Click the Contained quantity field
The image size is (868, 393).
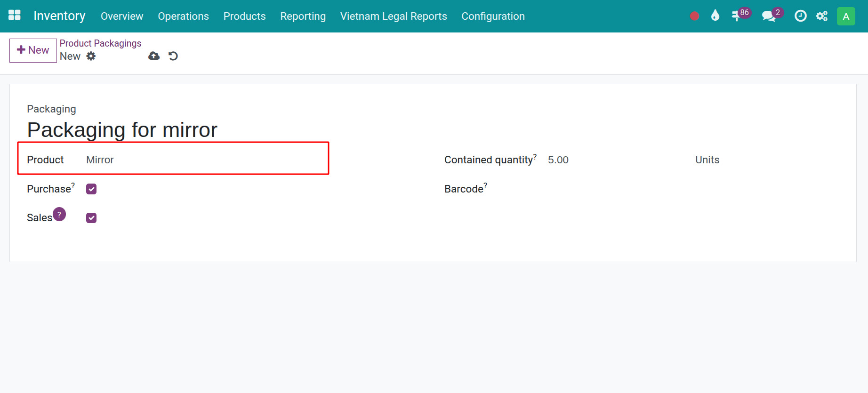point(612,160)
